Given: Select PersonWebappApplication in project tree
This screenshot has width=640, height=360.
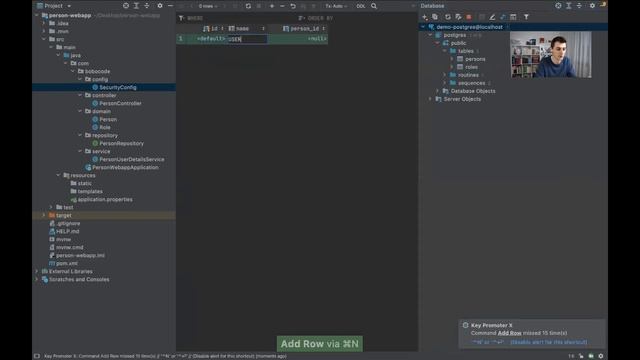Looking at the screenshot, I should tap(125, 167).
